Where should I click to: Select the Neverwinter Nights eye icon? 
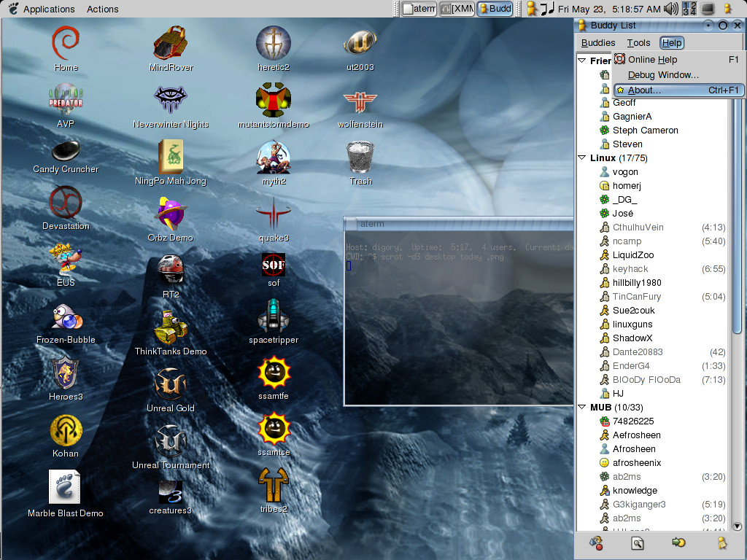171,99
